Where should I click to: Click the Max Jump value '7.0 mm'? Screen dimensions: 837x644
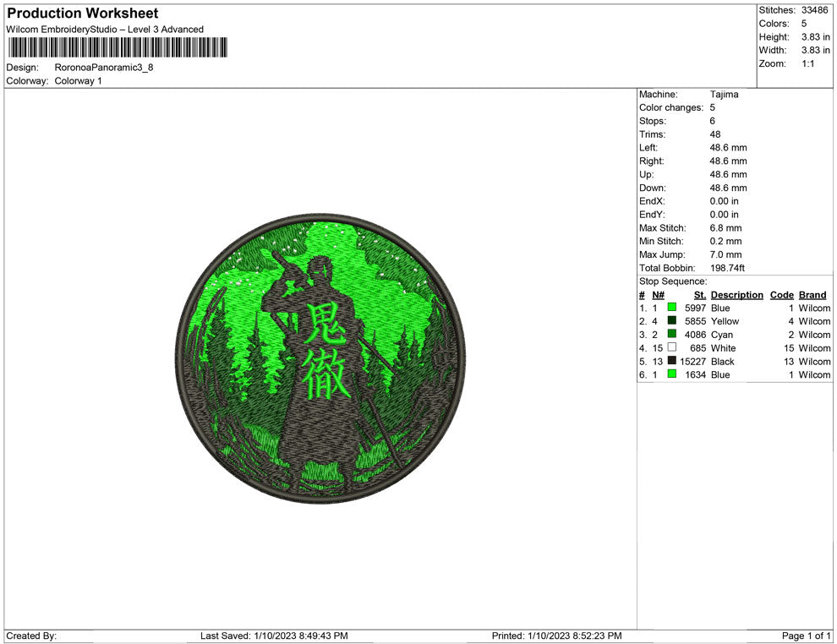[x=725, y=254]
